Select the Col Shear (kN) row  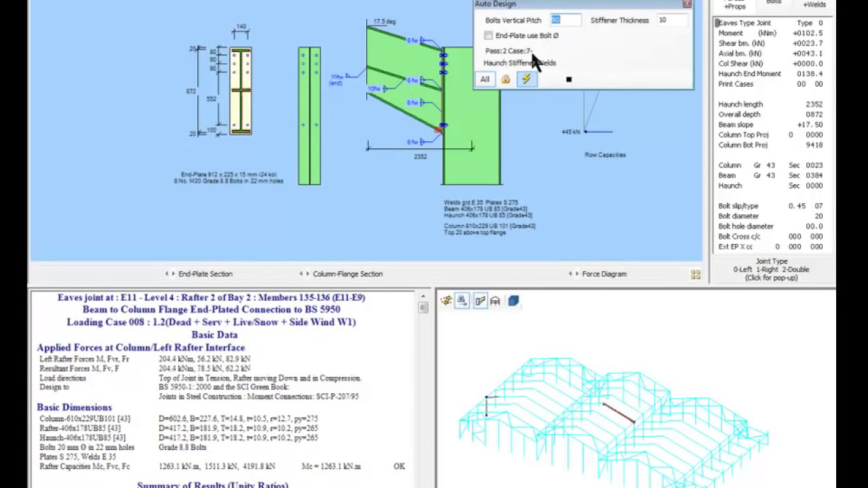(771, 64)
